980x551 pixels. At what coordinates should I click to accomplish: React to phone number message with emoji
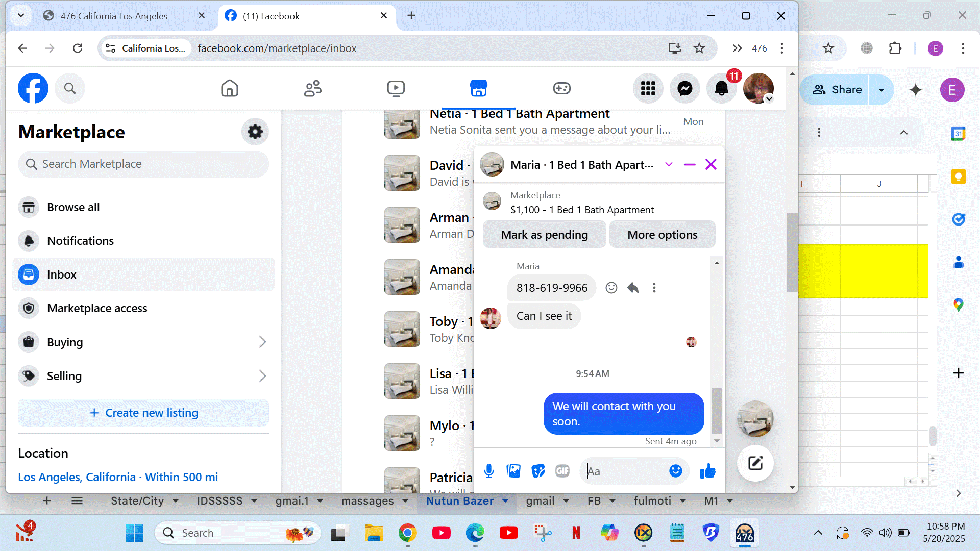(x=611, y=288)
